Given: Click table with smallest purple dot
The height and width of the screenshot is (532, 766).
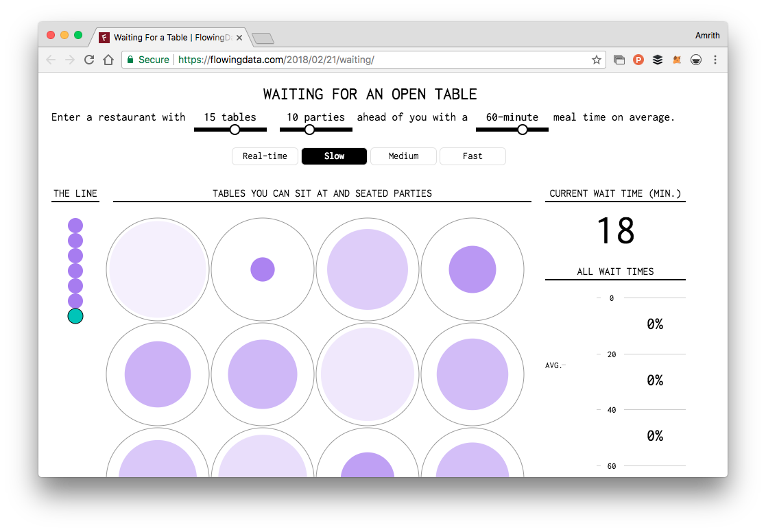Looking at the screenshot, I should point(263,269).
